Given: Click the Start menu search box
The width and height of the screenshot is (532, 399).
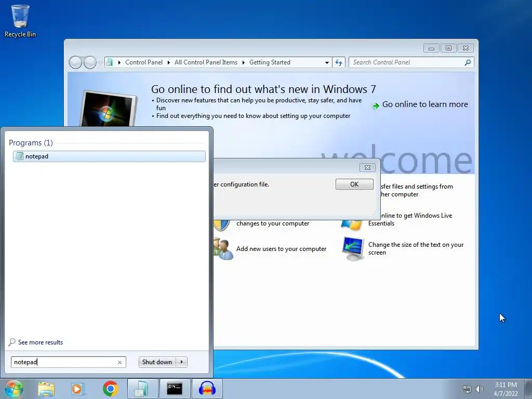Looking at the screenshot, I should coord(64,362).
